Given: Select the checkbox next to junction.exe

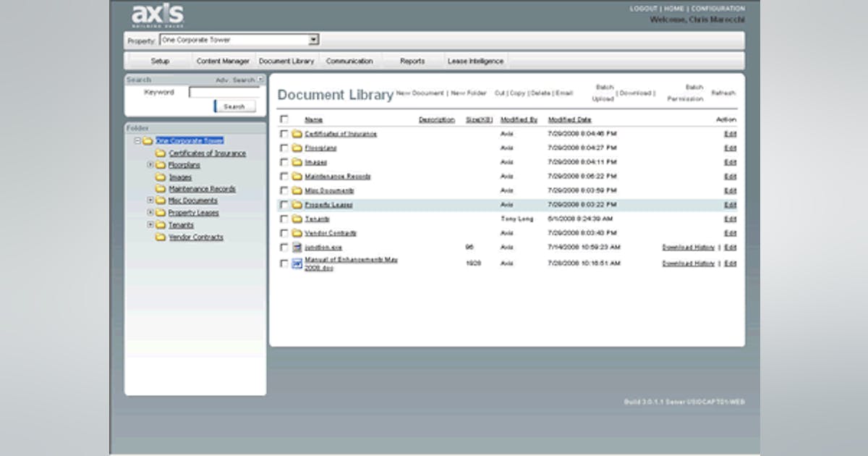Looking at the screenshot, I should [284, 248].
